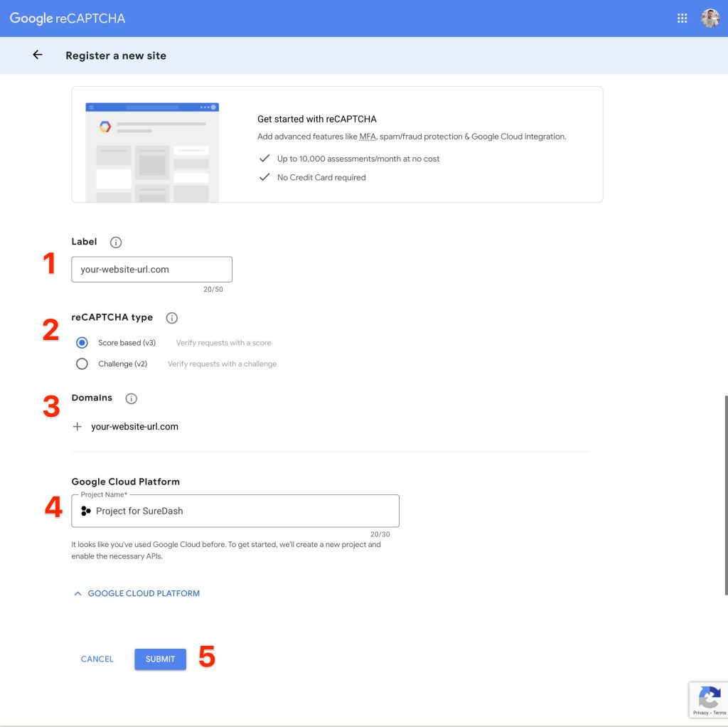
Task: Show info about reCAPTCHA type
Action: point(172,318)
